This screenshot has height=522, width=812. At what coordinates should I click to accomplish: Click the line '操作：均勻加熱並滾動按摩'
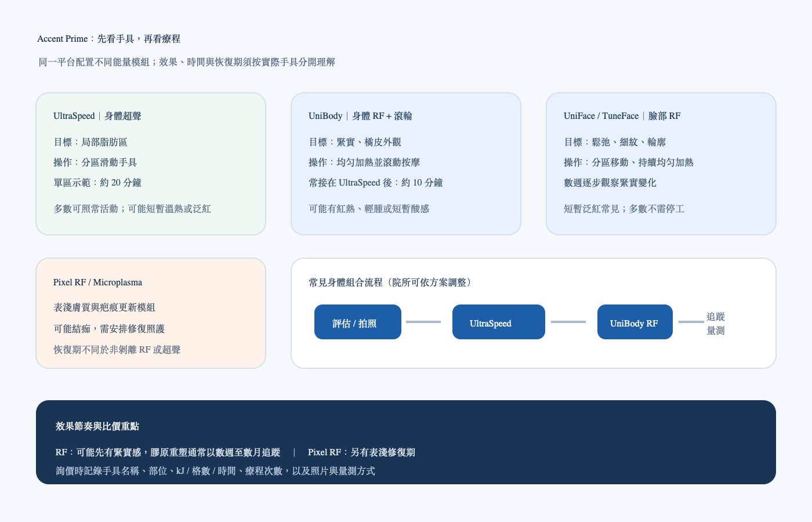click(x=364, y=162)
